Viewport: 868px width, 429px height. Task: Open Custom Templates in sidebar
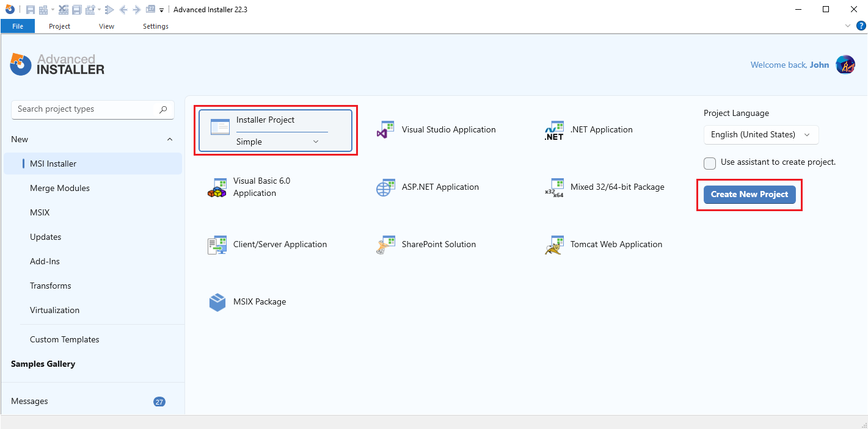click(x=65, y=339)
